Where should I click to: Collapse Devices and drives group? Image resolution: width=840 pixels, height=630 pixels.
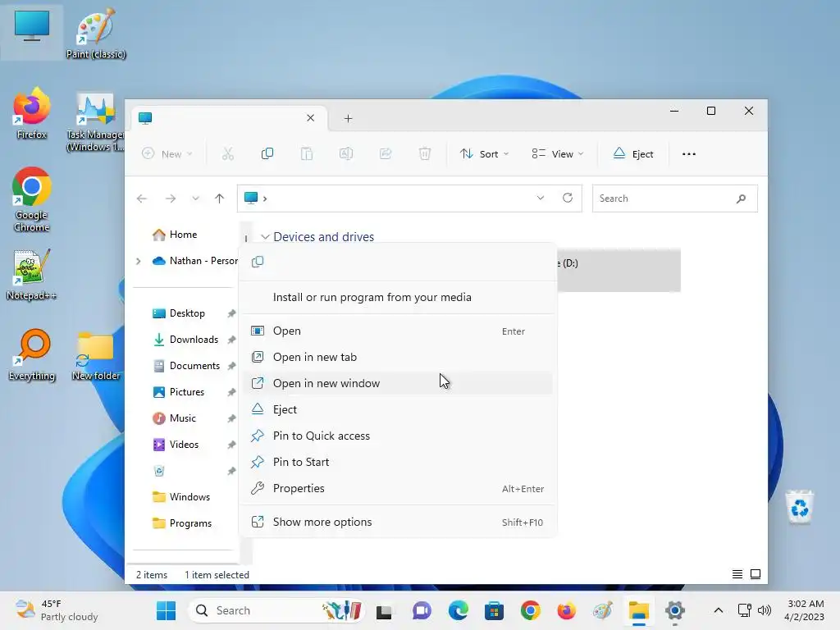point(265,237)
